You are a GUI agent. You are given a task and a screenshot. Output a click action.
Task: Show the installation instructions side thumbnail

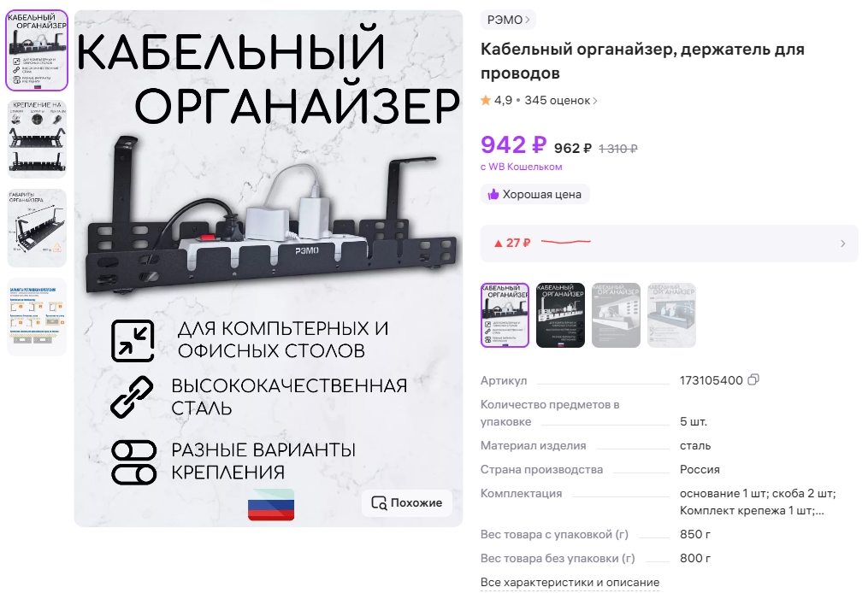tap(37, 316)
